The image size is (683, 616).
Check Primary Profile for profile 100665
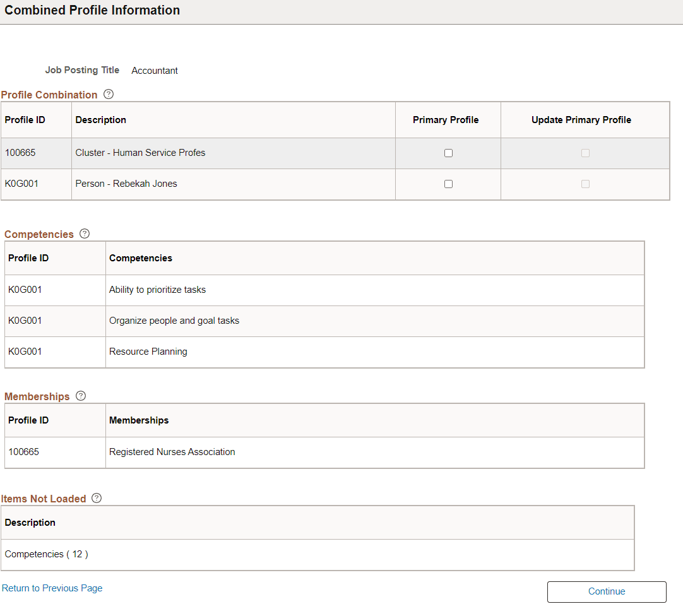pyautogui.click(x=448, y=153)
